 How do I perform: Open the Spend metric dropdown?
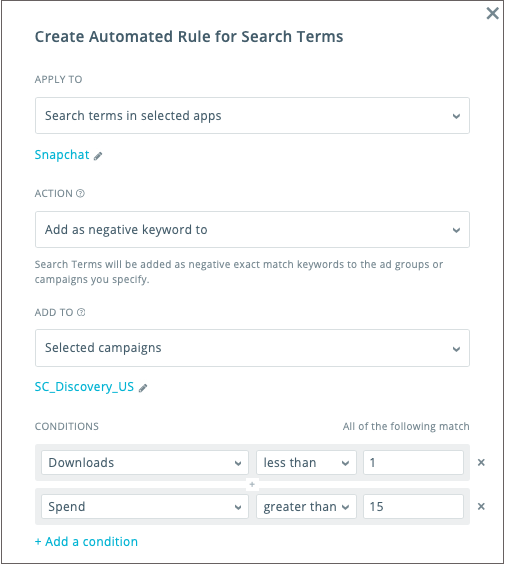tap(145, 506)
